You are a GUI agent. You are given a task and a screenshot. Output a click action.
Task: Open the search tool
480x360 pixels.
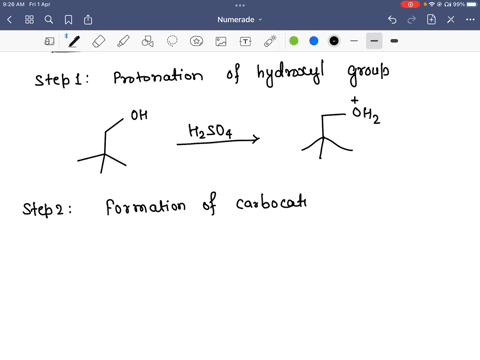pyautogui.click(x=49, y=20)
